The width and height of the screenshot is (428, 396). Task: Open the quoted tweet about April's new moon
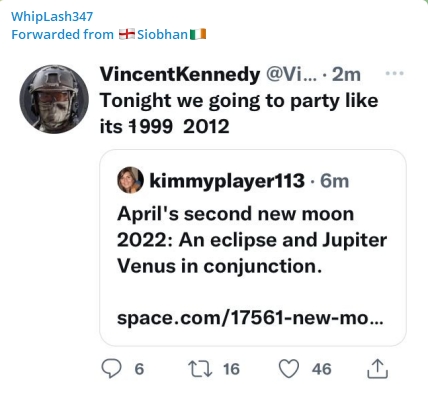[253, 248]
